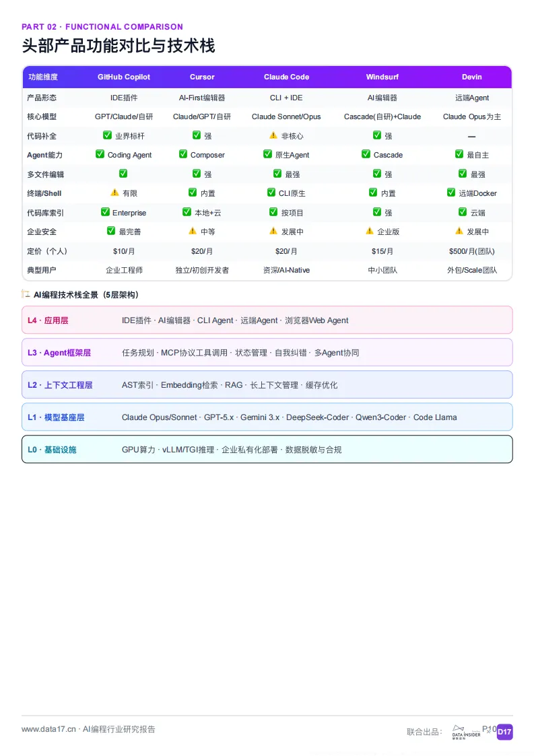This screenshot has width=534, height=756.
Task: Click the warning icon beside 有限
Action: coord(114,193)
